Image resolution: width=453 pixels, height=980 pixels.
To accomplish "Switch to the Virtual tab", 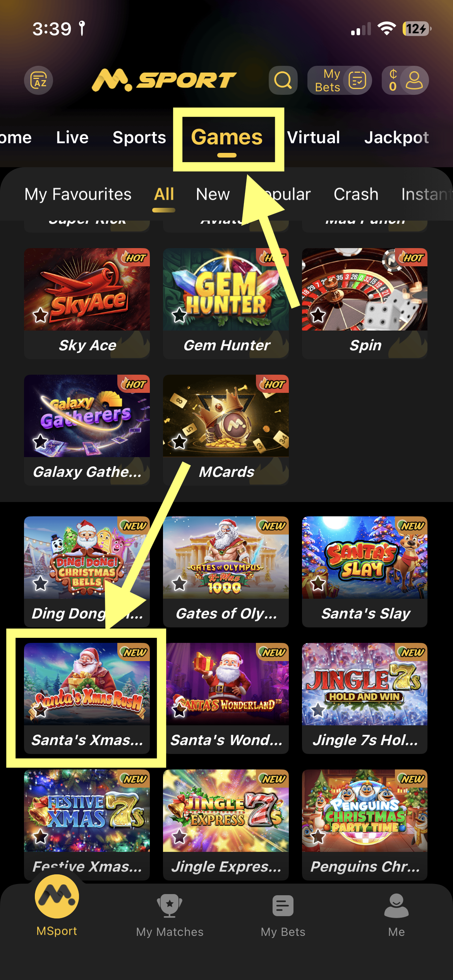I will coord(314,137).
